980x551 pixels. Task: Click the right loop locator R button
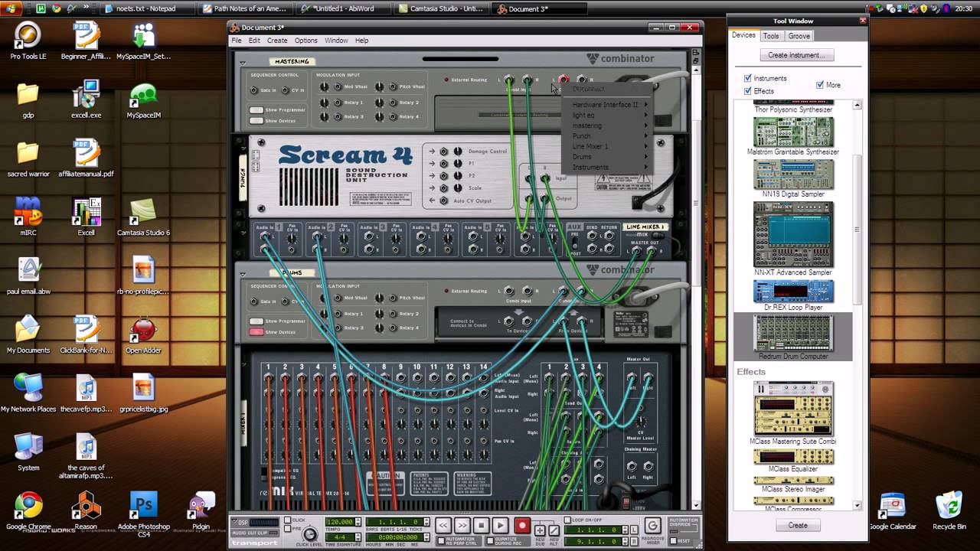(633, 541)
